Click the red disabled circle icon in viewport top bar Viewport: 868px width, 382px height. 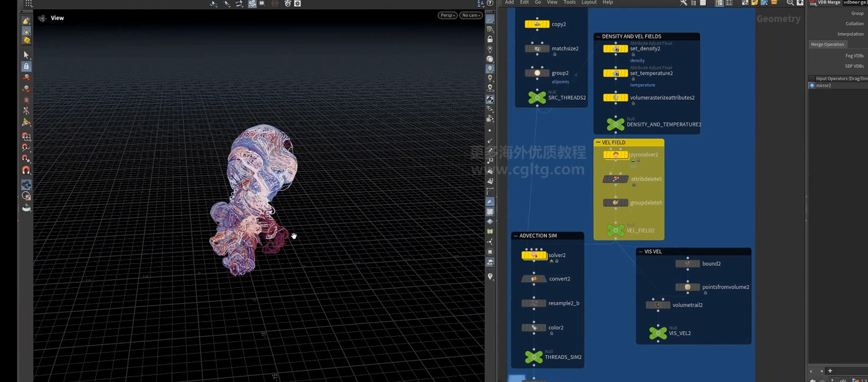tap(275, 3)
